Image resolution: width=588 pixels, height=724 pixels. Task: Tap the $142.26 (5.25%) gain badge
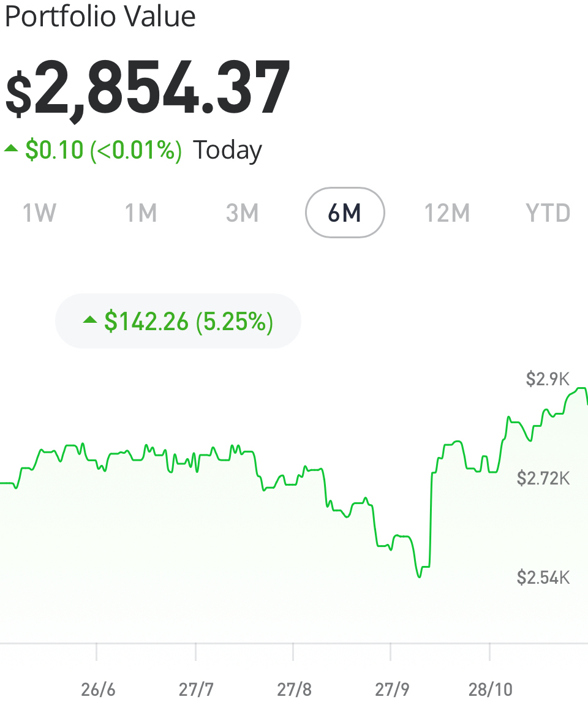[x=178, y=321]
